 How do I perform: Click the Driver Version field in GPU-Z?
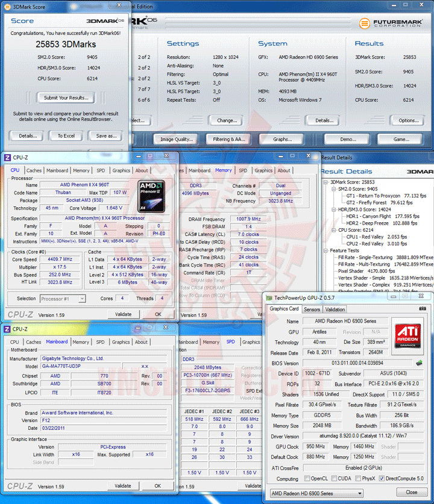pyautogui.click(x=363, y=436)
